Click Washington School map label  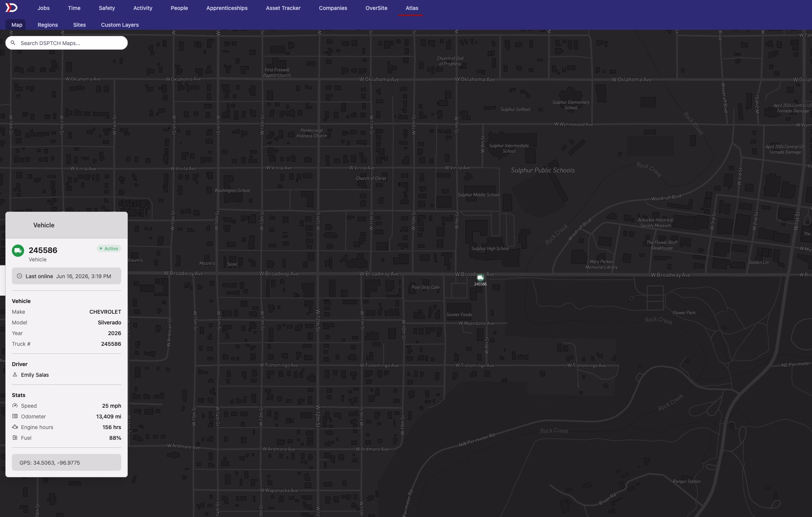pyautogui.click(x=232, y=190)
